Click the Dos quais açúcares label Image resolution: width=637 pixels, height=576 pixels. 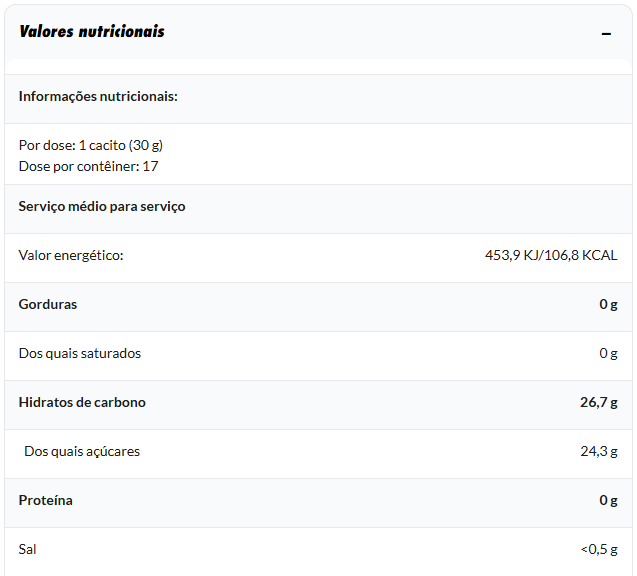point(82,451)
